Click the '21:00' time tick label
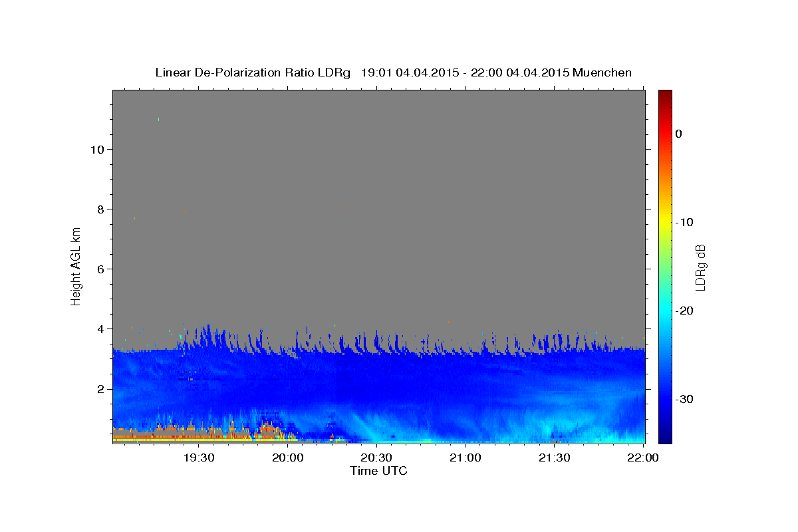798x532 pixels. pos(465,458)
